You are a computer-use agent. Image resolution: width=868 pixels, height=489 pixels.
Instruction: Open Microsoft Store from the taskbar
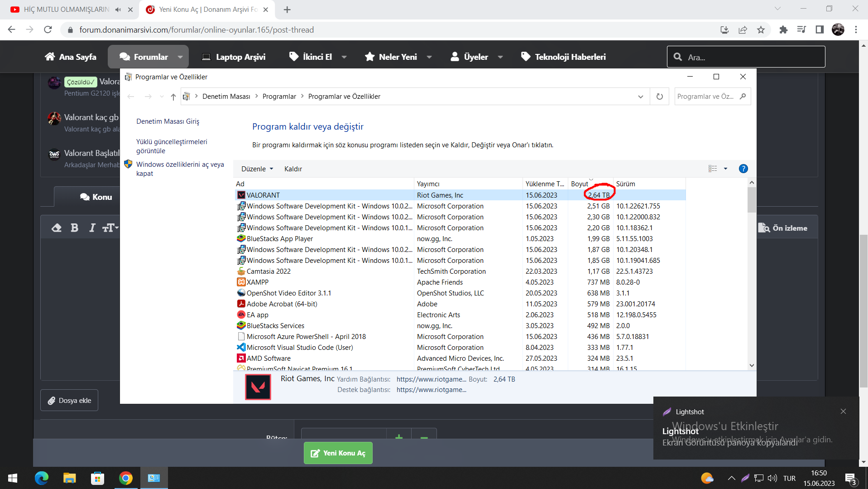click(x=98, y=478)
